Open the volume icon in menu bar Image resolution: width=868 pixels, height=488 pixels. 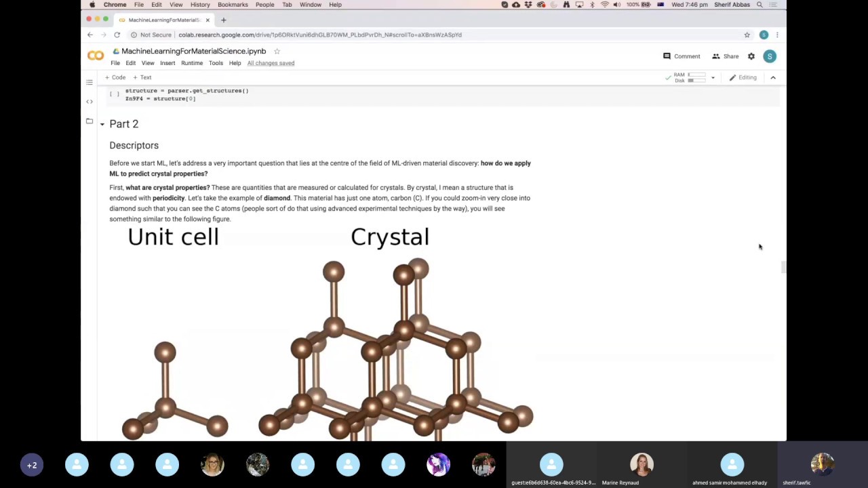pos(616,5)
